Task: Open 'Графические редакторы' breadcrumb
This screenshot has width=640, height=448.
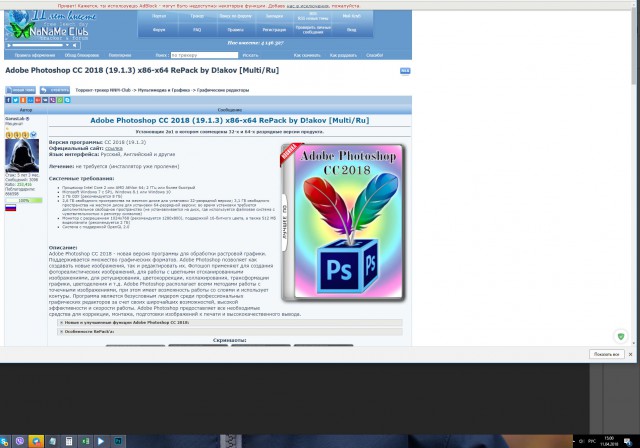Action: [223, 90]
